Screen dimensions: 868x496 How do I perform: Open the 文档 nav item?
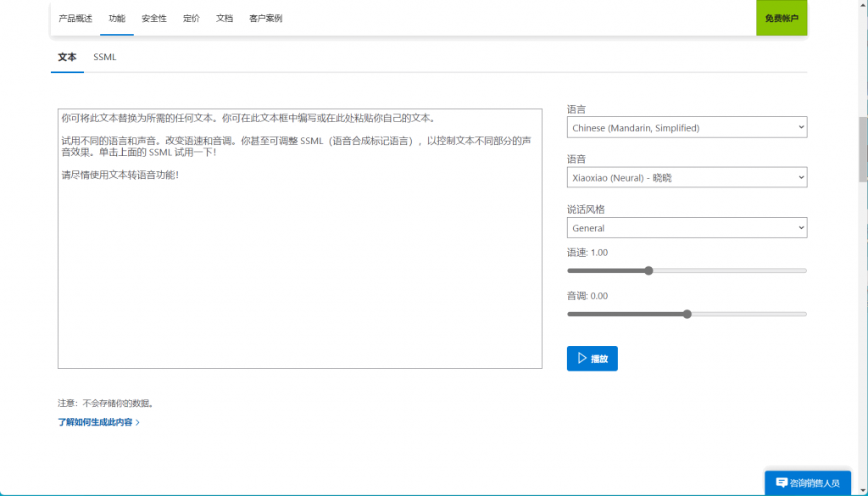point(224,19)
